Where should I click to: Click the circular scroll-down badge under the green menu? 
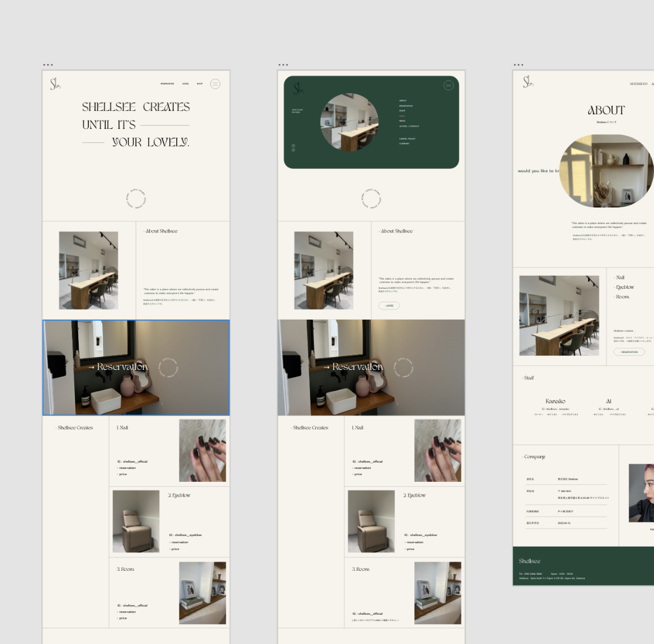tap(371, 199)
